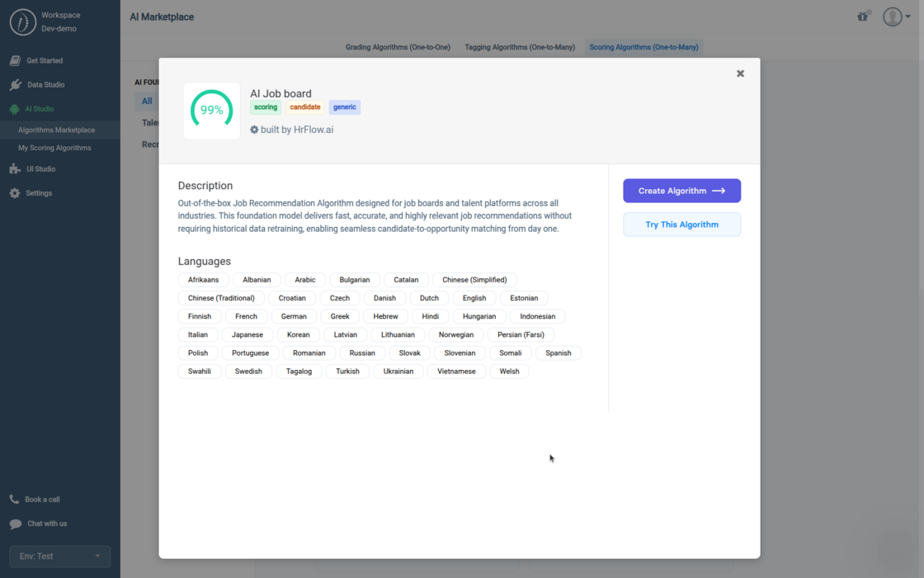
Task: Open the gift icon in top bar
Action: (863, 16)
